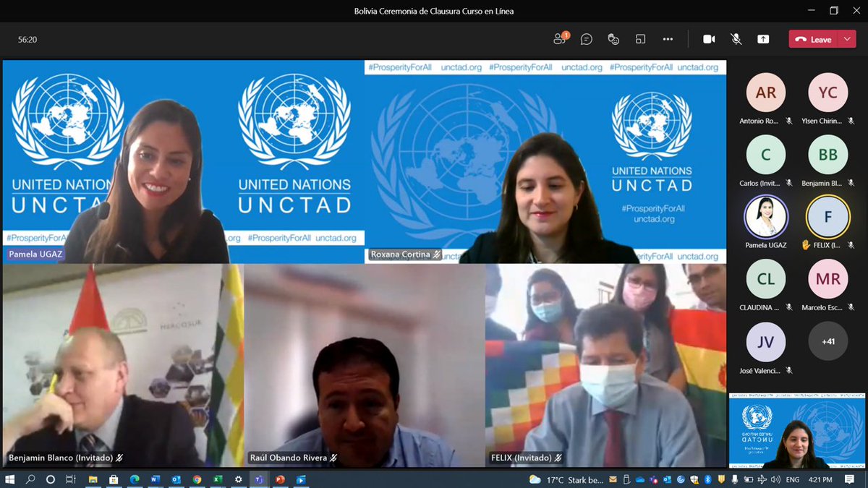Select José Valenci... participant avatar JV
Image resolution: width=868 pixels, height=488 pixels.
[x=766, y=341]
